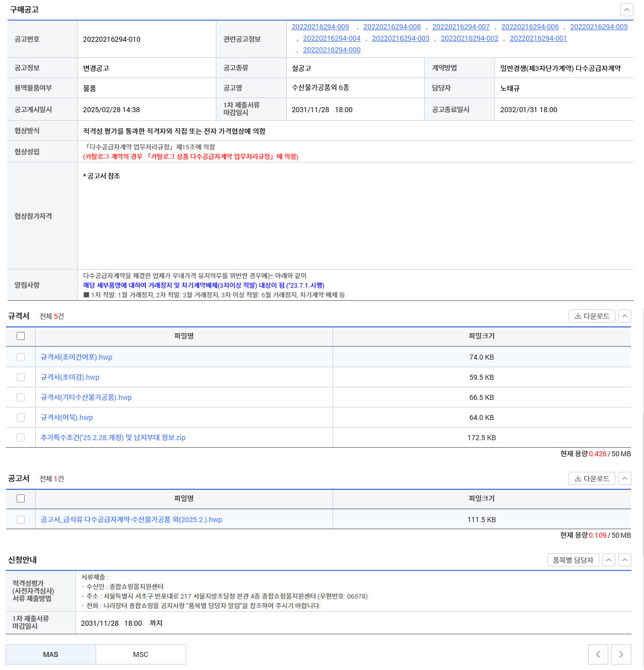Image resolution: width=644 pixels, height=670 pixels.
Task: Open the 규격서(조미김).hwp file link
Action: coord(70,377)
